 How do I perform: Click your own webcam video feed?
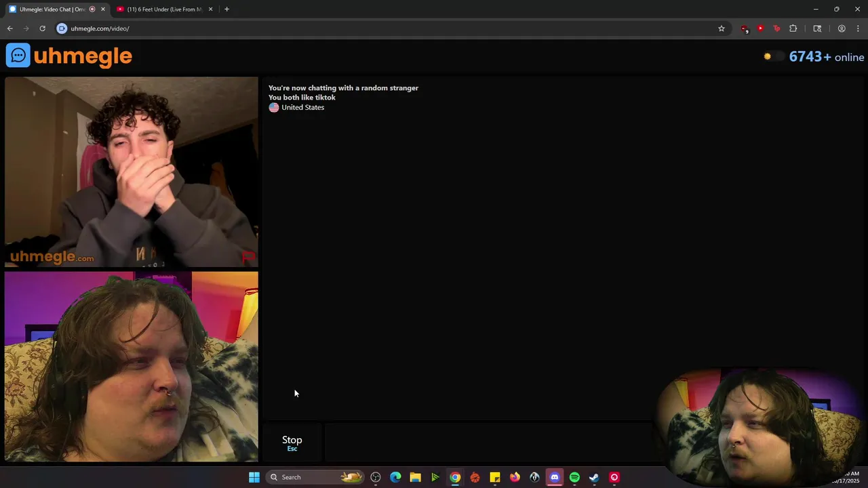tap(132, 367)
